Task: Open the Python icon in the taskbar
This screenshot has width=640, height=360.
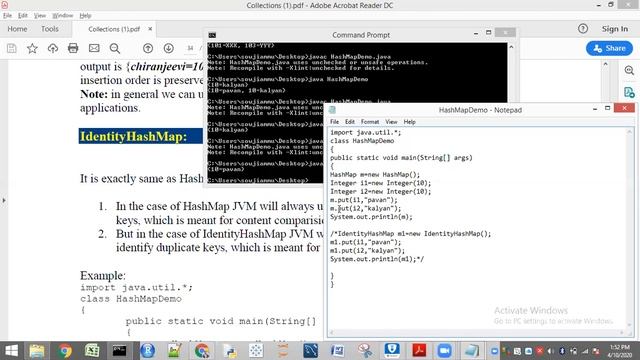Action: (230, 351)
